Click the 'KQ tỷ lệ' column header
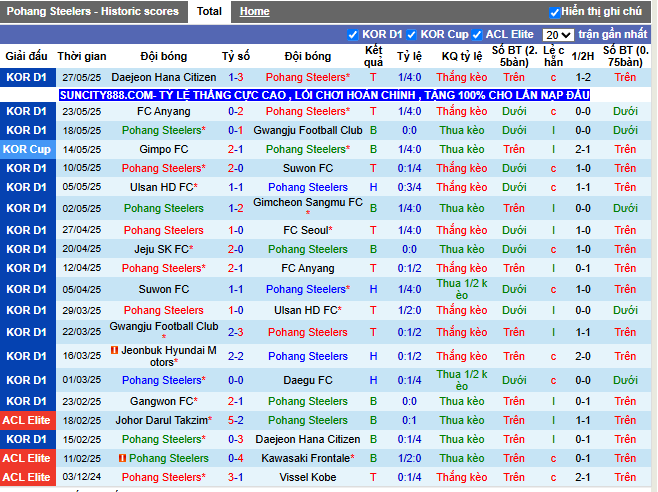This screenshot has height=492, width=658. pos(462,56)
